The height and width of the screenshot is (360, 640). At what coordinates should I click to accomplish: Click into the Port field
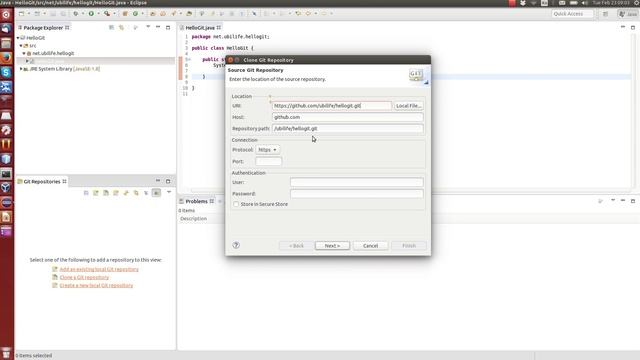tap(269, 161)
